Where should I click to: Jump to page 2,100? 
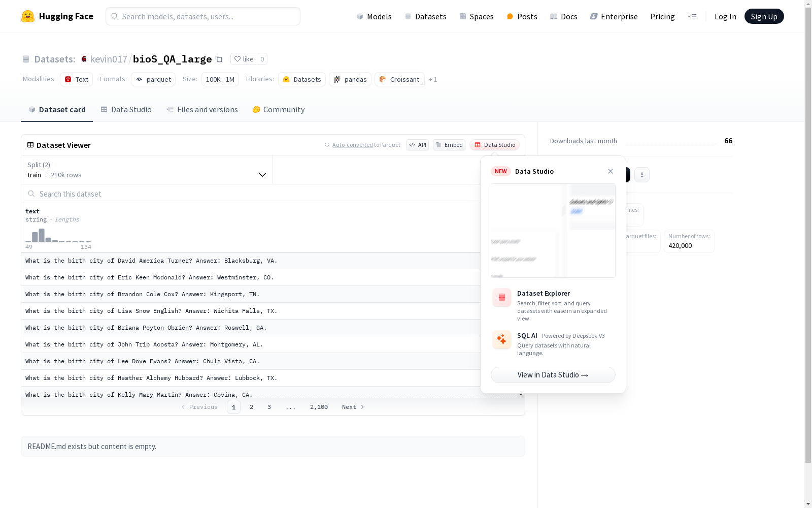(x=319, y=407)
